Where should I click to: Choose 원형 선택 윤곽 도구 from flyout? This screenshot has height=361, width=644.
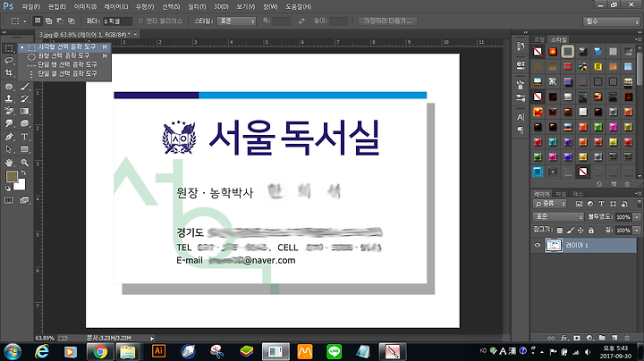point(64,55)
